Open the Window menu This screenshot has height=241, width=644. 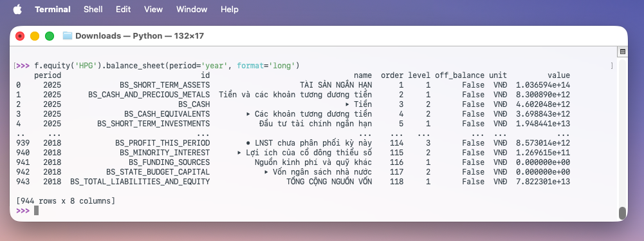click(192, 9)
